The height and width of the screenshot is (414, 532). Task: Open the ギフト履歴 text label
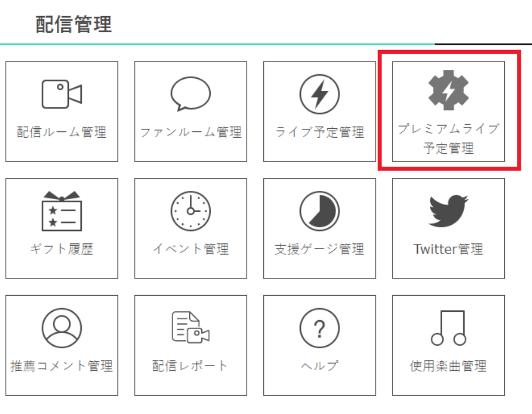pyautogui.click(x=62, y=249)
